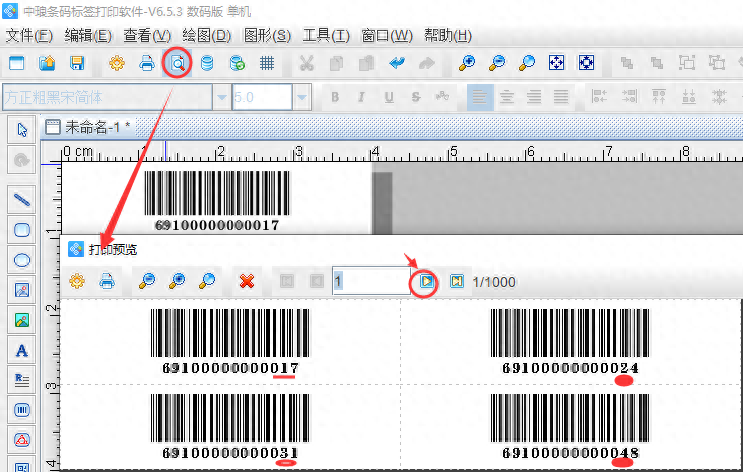743x472 pixels.
Task: Select the text tool in sidebar
Action: (x=21, y=351)
